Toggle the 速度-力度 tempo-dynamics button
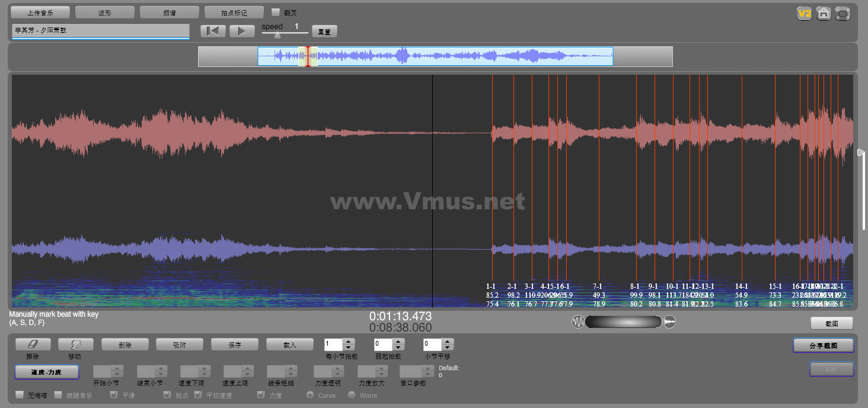This screenshot has width=868, height=408. pos(46,372)
